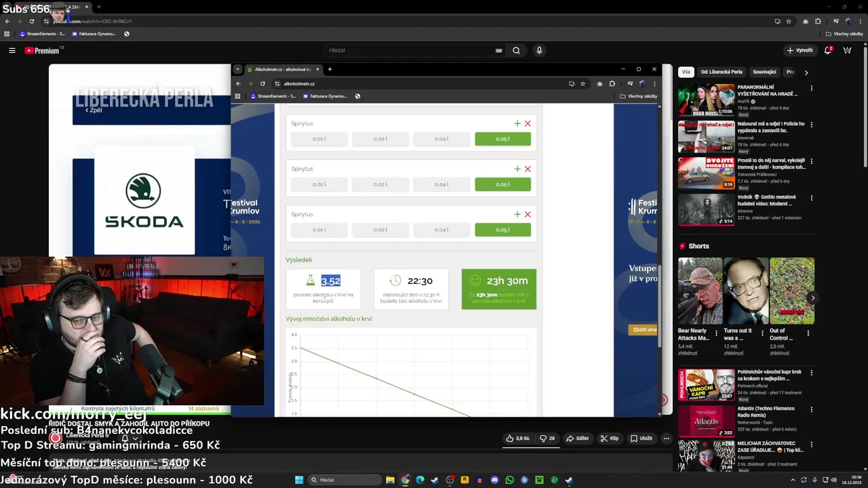This screenshot has height=488, width=868.
Task: Choose 0.04 l in first Spirytus row
Action: tap(441, 139)
